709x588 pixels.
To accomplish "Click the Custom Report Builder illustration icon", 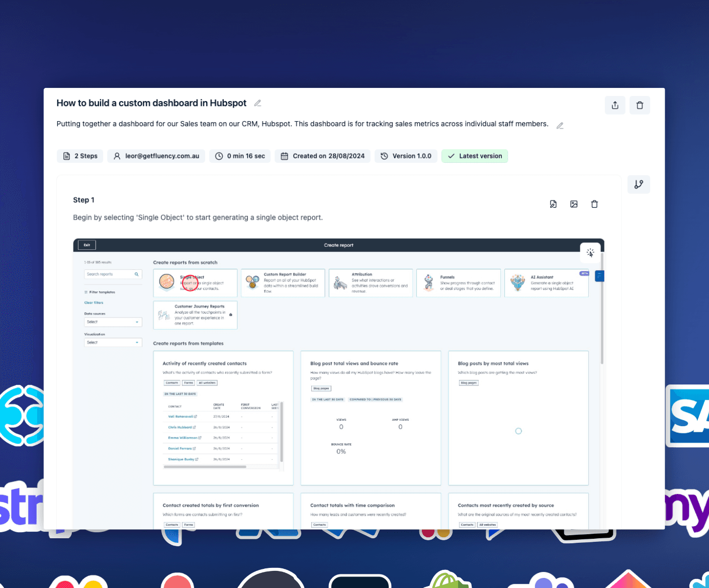I will (252, 282).
